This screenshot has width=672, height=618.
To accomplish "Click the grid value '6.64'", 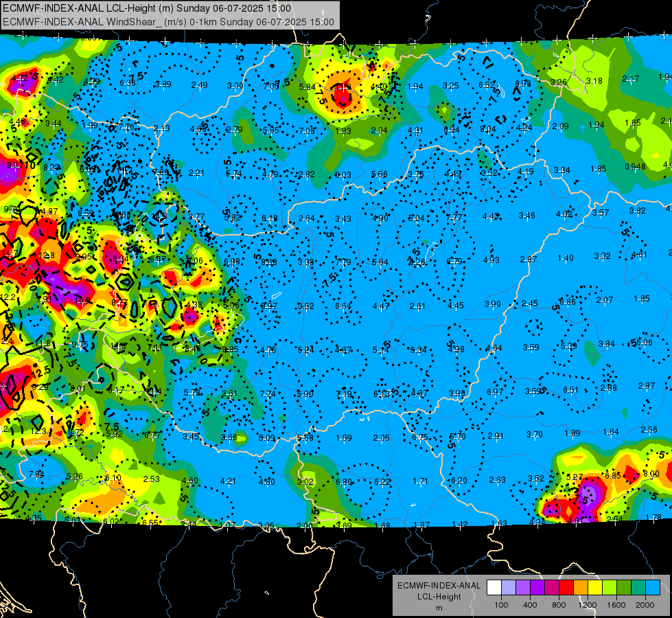I will click(x=343, y=306).
